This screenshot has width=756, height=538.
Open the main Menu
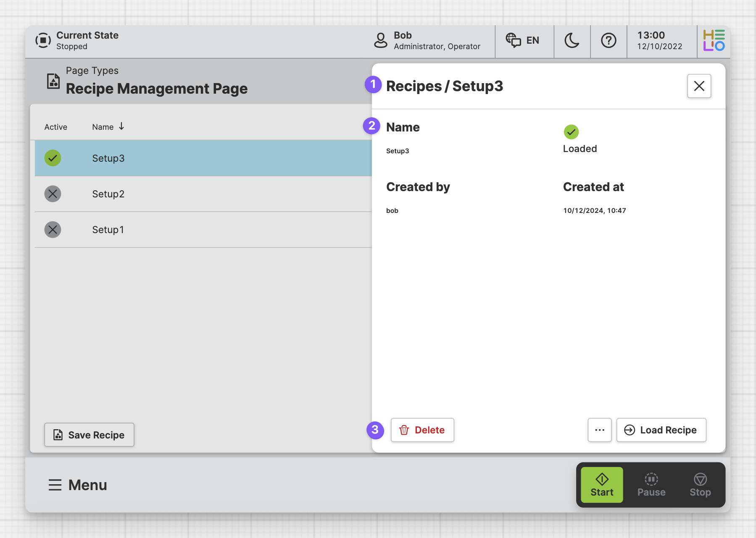click(x=78, y=485)
